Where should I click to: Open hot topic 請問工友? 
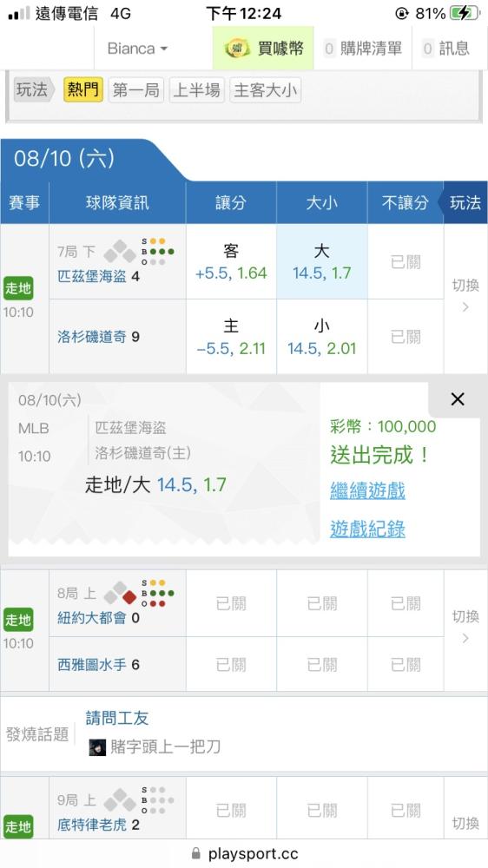[117, 719]
